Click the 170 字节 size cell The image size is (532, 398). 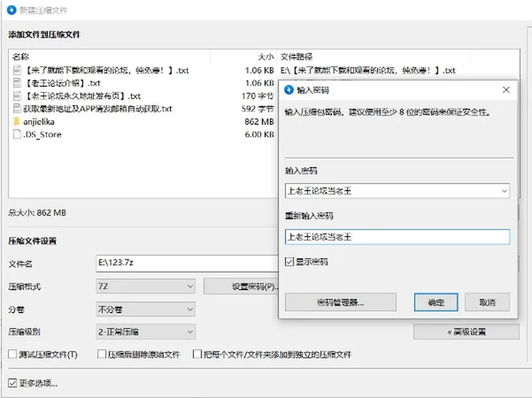(x=258, y=96)
